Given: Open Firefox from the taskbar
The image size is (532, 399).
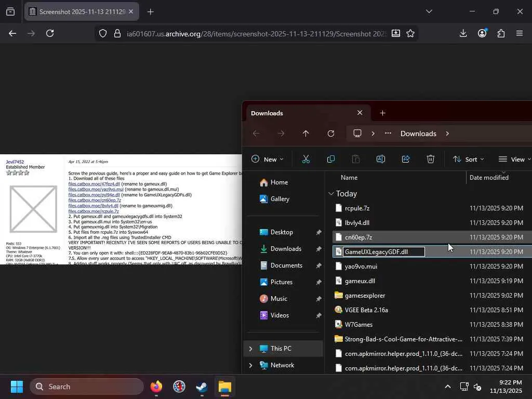Looking at the screenshot, I should 156,387.
